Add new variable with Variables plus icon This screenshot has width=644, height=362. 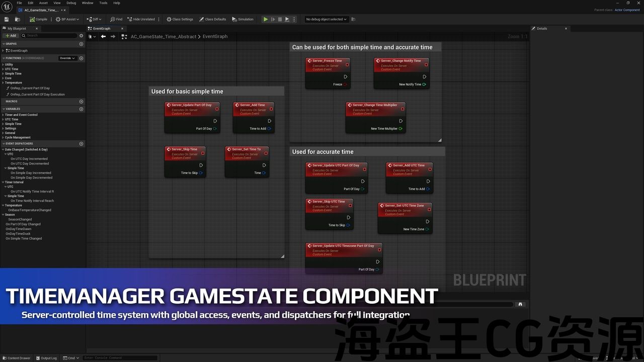click(x=82, y=109)
